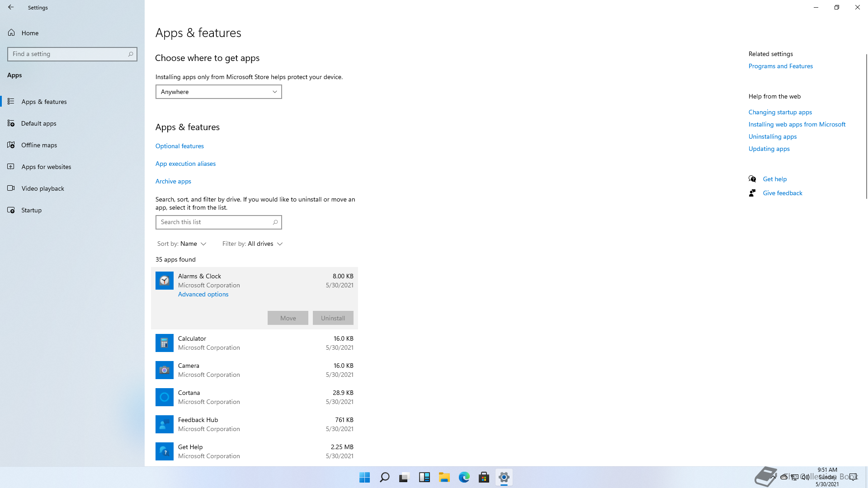This screenshot has width=868, height=488.
Task: Open taskbar Search
Action: point(384,477)
